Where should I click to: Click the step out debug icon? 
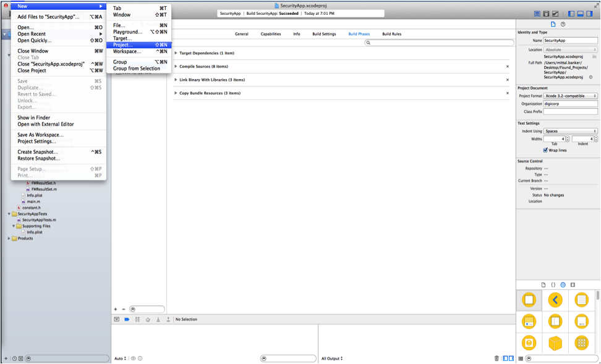168,319
